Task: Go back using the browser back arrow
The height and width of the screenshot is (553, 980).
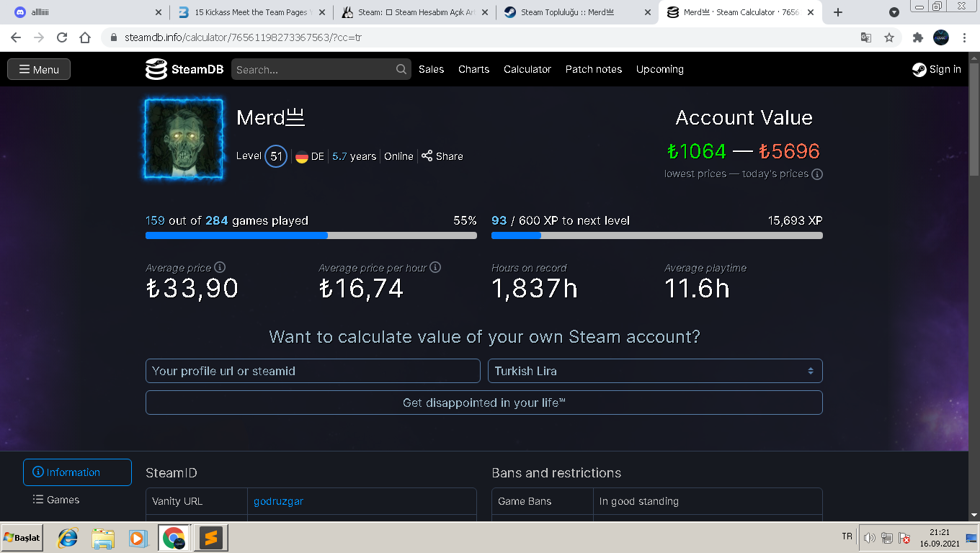Action: [x=16, y=37]
